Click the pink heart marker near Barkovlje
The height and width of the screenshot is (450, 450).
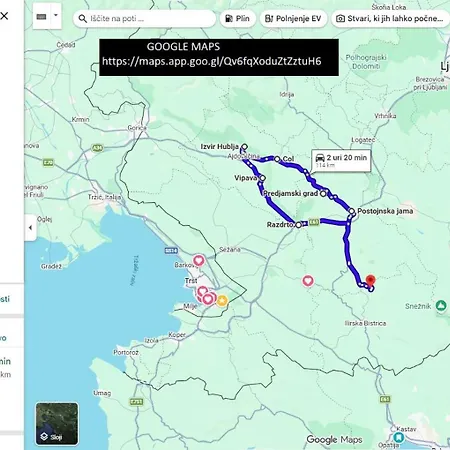click(x=199, y=260)
